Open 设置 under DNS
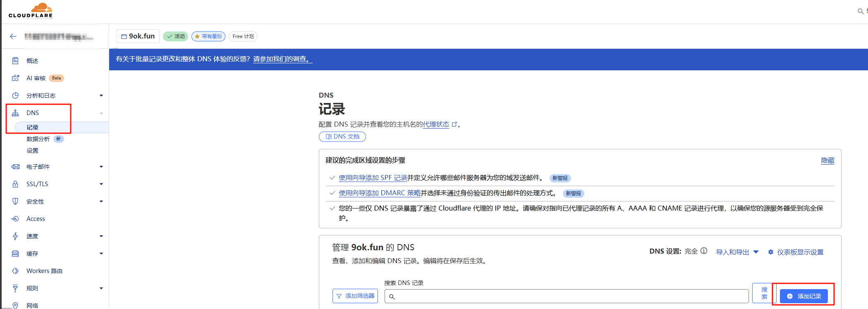Viewport: 868px width, 309px height. click(32, 151)
